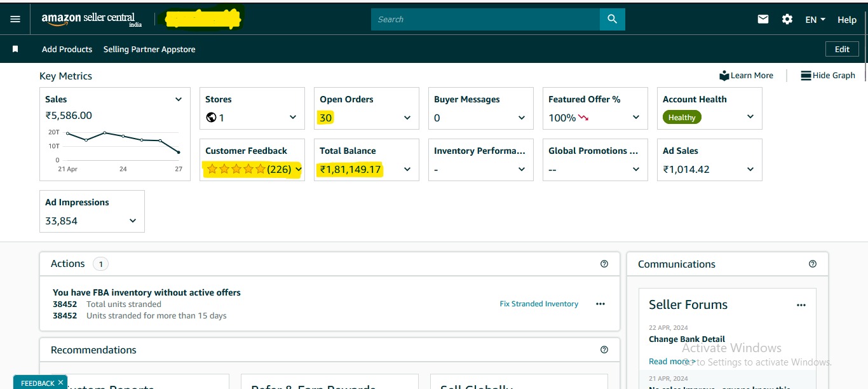Expand the Sales metric card
The width and height of the screenshot is (868, 389).
[x=179, y=99]
